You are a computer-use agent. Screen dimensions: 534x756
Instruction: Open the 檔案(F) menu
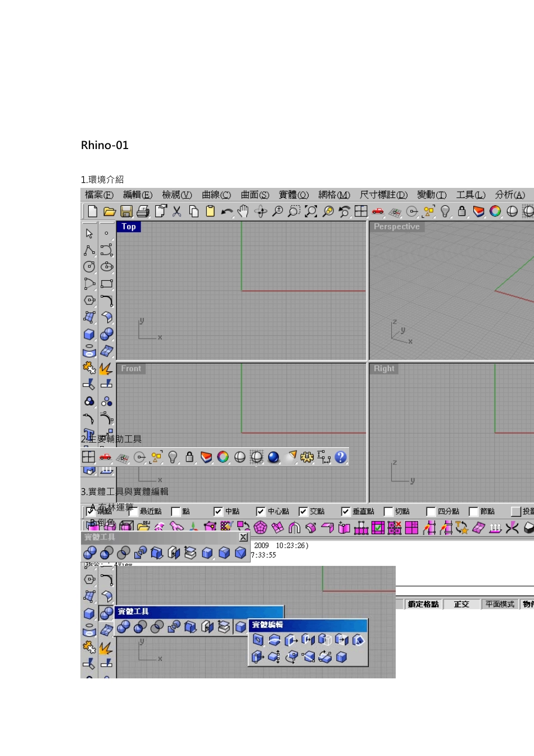pyautogui.click(x=99, y=195)
